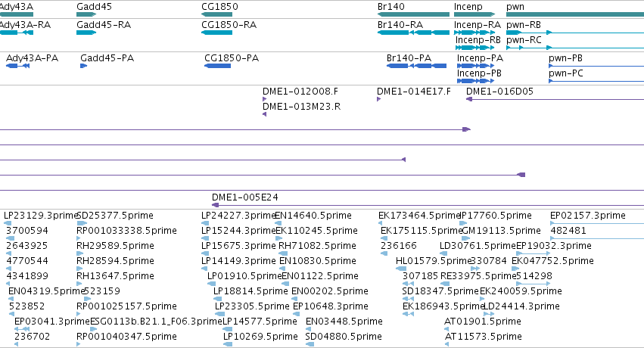Click EST RH71082.5prime

(x=317, y=246)
